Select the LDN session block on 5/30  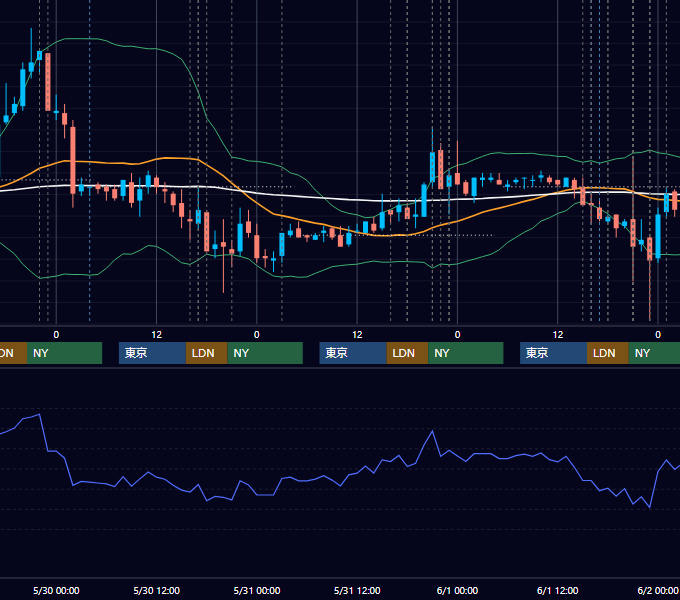(206, 353)
